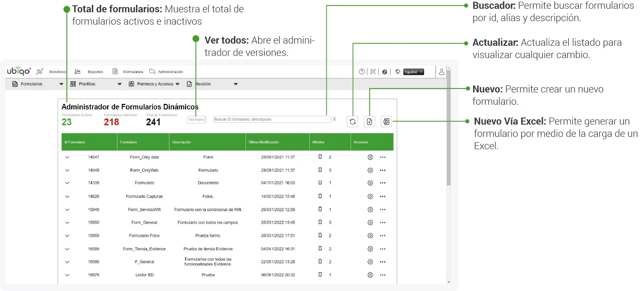Click mobile device icon for Form_Tienda_Evidence

pyautogui.click(x=320, y=249)
